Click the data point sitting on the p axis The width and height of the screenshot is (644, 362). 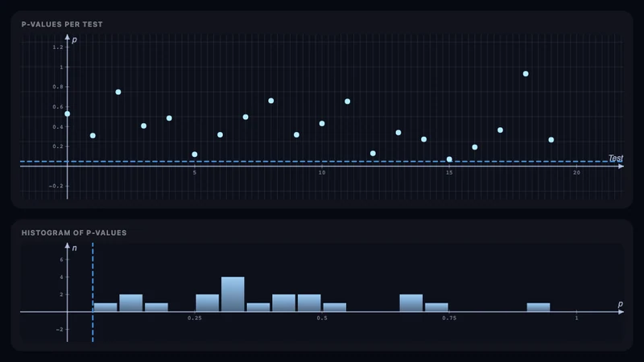click(x=68, y=113)
